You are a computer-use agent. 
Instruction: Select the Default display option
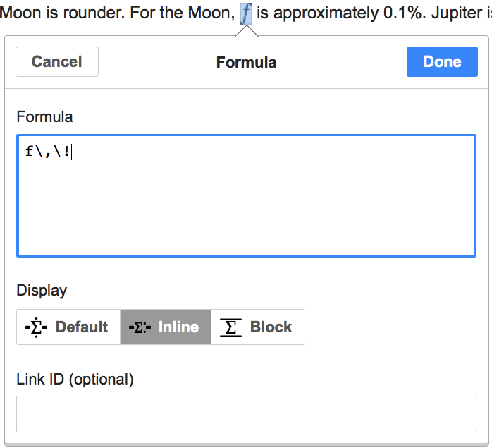[68, 327]
